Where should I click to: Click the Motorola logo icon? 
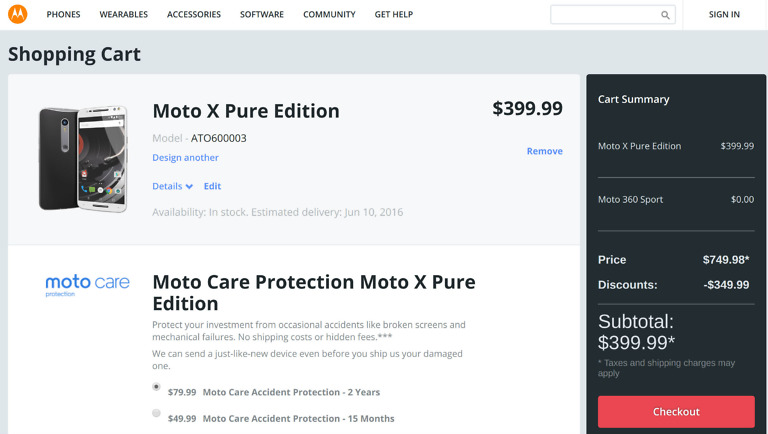(x=17, y=14)
